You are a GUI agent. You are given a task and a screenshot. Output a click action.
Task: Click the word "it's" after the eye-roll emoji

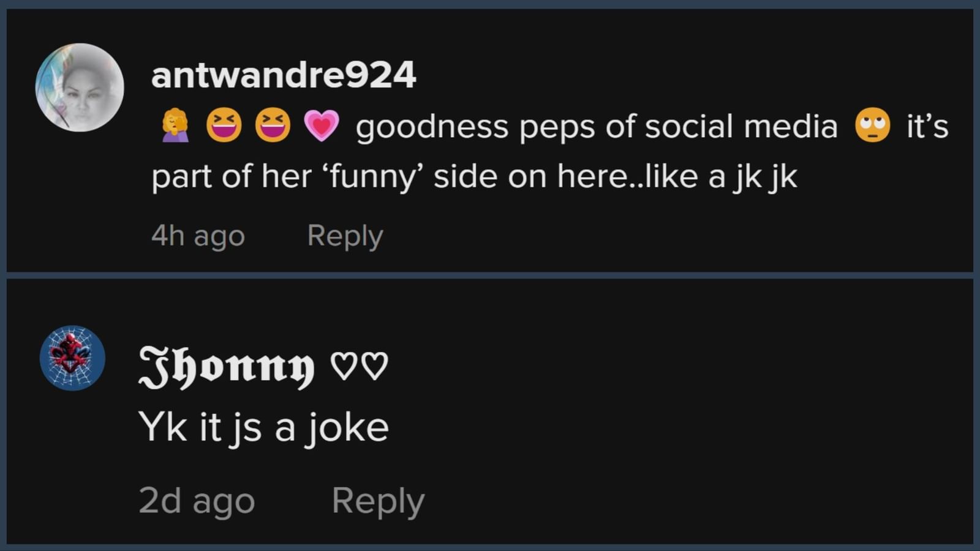click(927, 127)
